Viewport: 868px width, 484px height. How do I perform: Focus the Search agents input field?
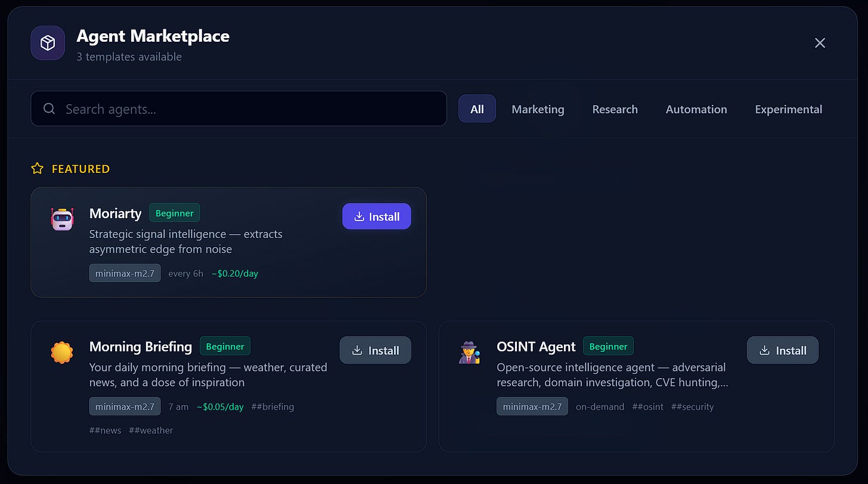pos(238,108)
